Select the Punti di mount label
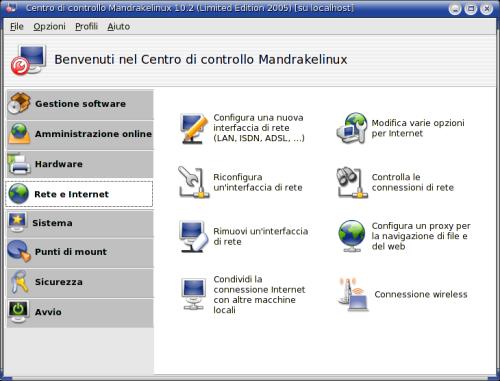500x381 pixels. 71,251
